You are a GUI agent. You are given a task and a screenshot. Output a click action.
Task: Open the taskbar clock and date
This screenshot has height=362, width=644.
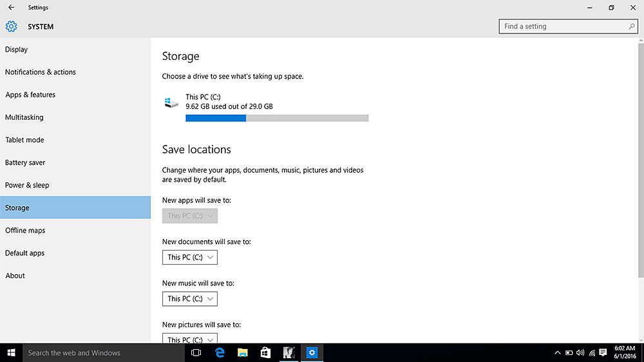[625, 352]
